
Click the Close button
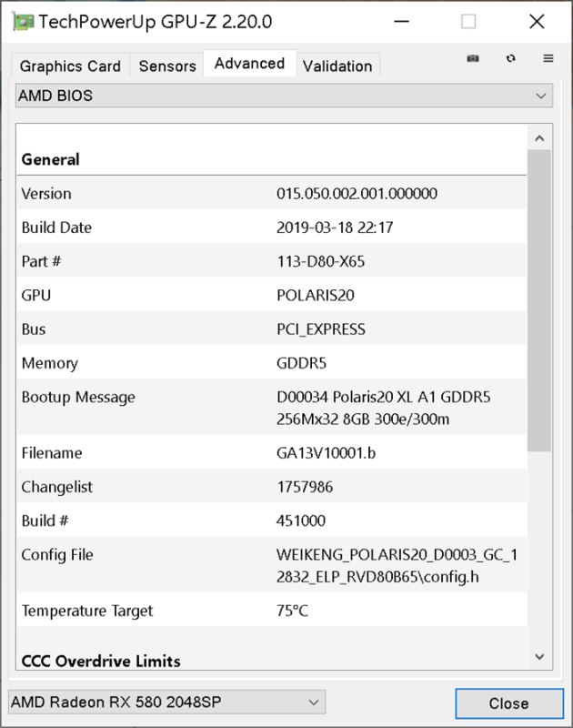509,703
